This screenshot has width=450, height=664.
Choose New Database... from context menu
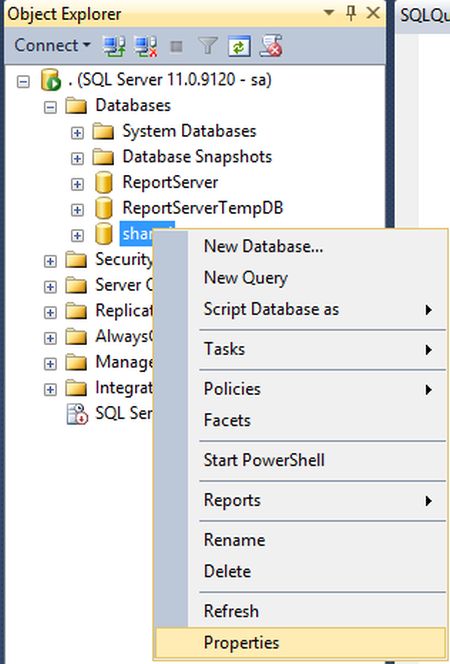tap(301, 246)
